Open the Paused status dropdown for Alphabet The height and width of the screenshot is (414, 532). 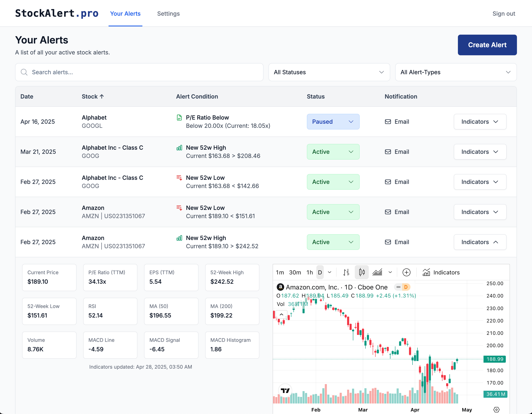333,122
